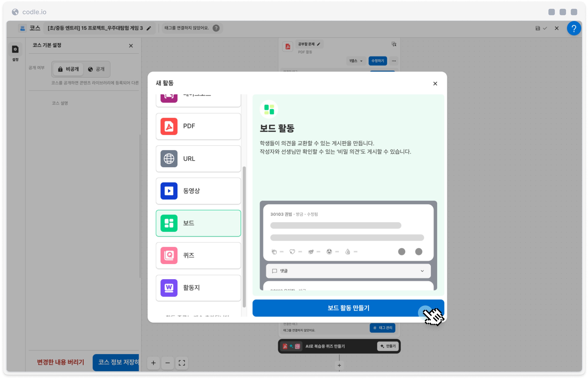Open the blue help question-mark icon
Screen dimensions: 588x379
point(574,28)
